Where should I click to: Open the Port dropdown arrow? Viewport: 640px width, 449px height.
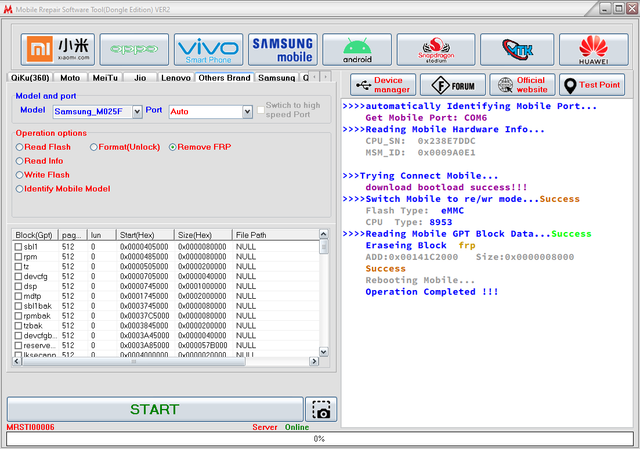(x=247, y=111)
